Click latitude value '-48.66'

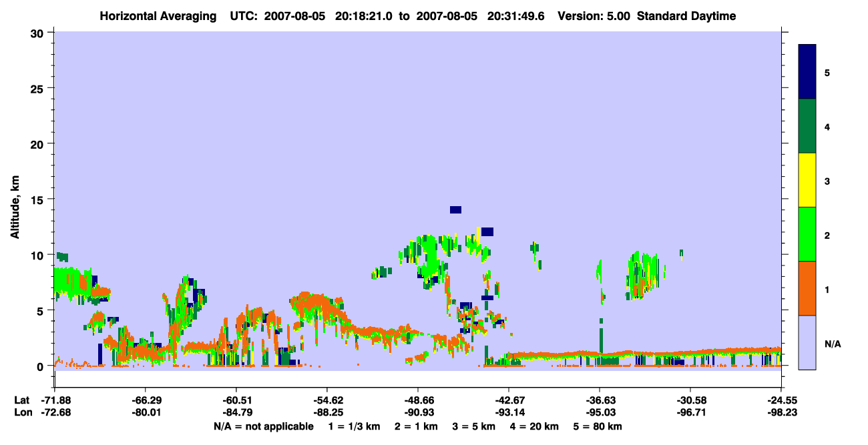click(x=418, y=400)
